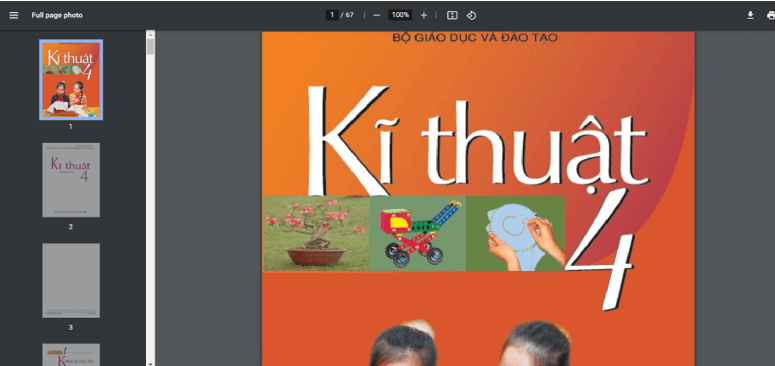Open the partially visible page 4 thumbnail
775x366 pixels.
click(x=71, y=355)
